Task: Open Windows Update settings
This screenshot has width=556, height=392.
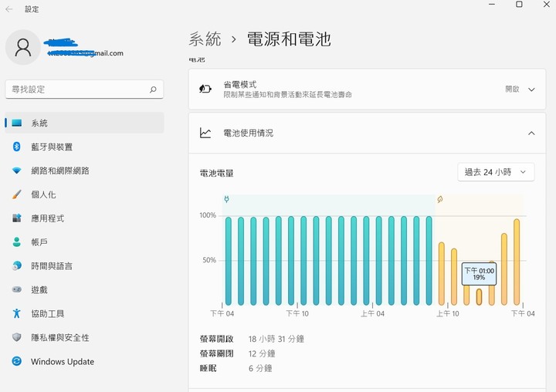Action: (x=84, y=361)
